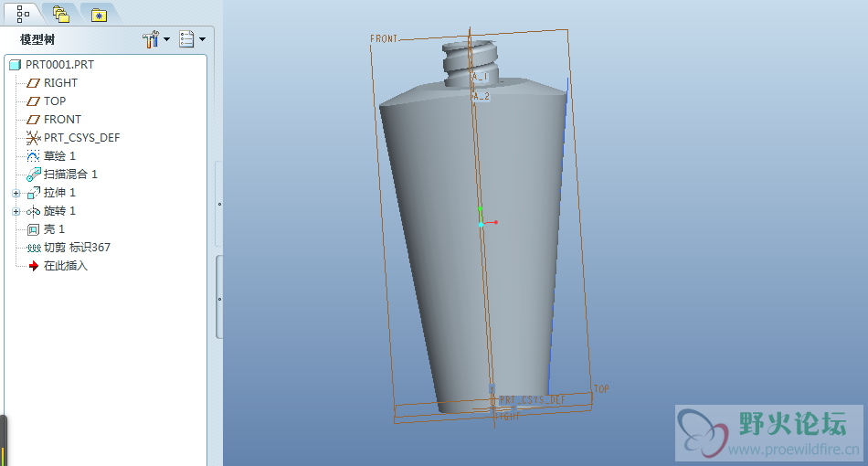The width and height of the screenshot is (868, 466).
Task: Click the PRT_CSYS_DEF label in viewport
Action: coord(533,399)
